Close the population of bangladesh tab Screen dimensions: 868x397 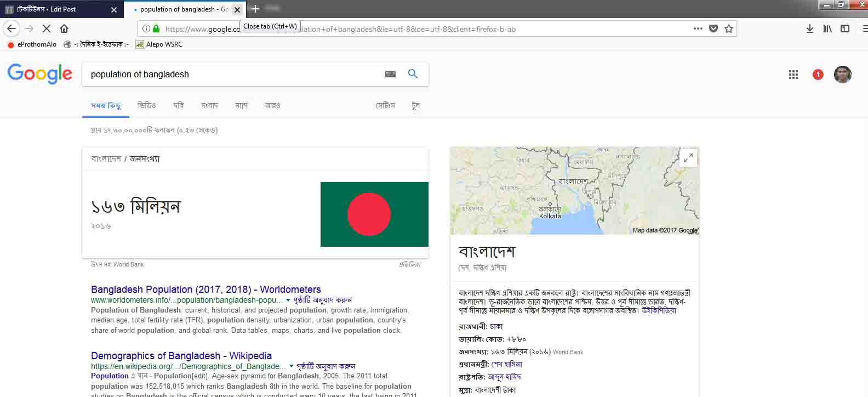click(237, 9)
